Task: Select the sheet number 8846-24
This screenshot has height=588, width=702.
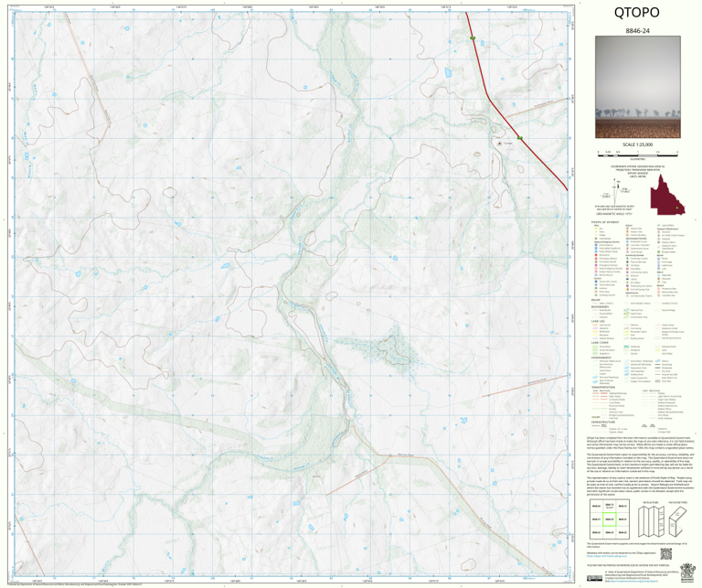Action: (x=637, y=31)
